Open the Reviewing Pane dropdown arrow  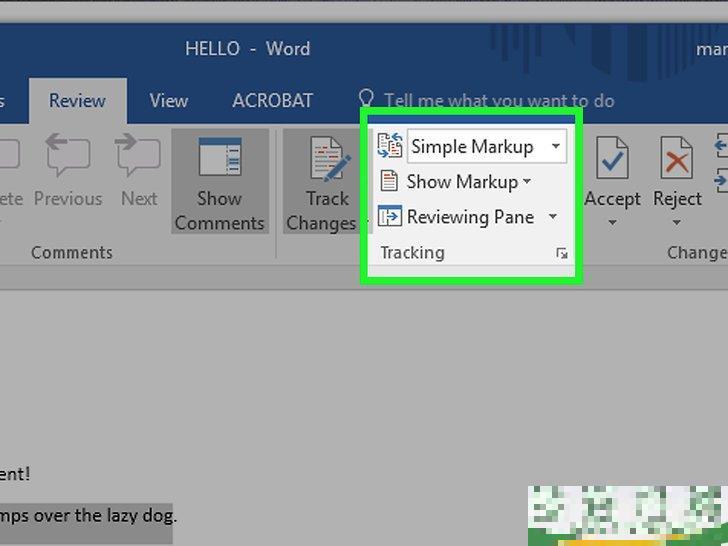(552, 217)
